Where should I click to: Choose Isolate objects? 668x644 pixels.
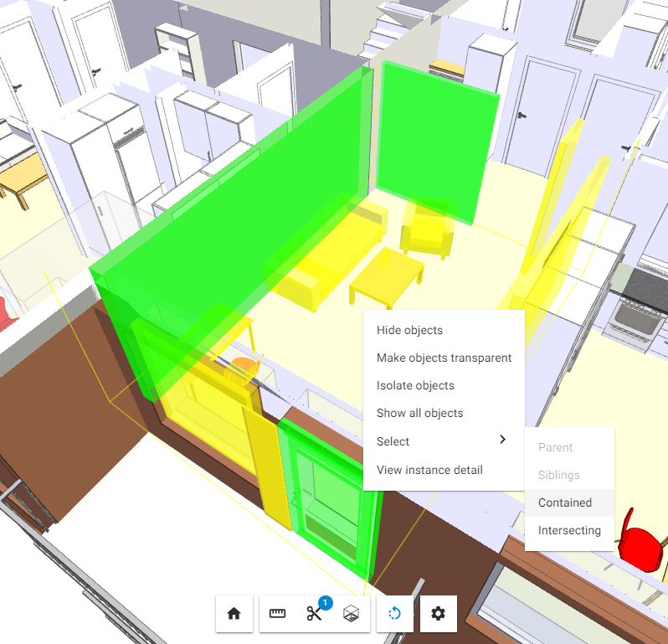444,386
